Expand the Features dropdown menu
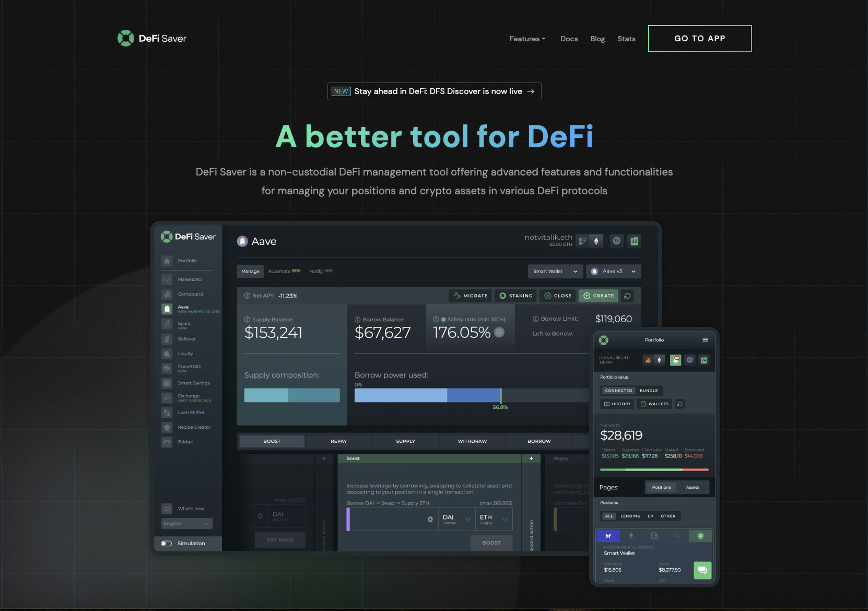This screenshot has height=611, width=868. [x=527, y=39]
